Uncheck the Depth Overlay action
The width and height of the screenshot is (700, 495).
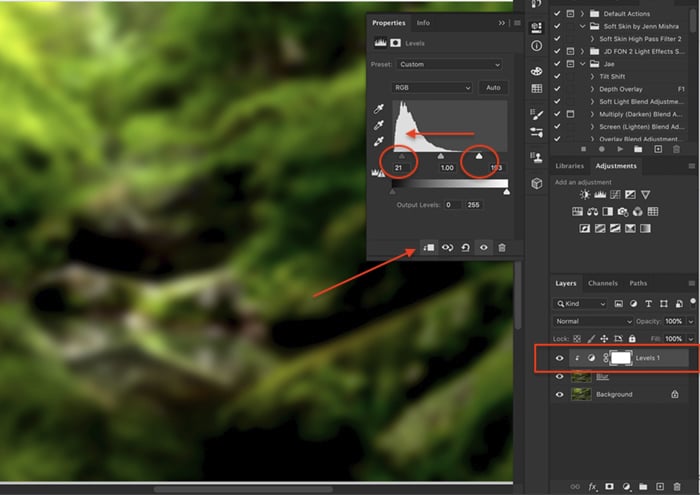click(x=557, y=89)
